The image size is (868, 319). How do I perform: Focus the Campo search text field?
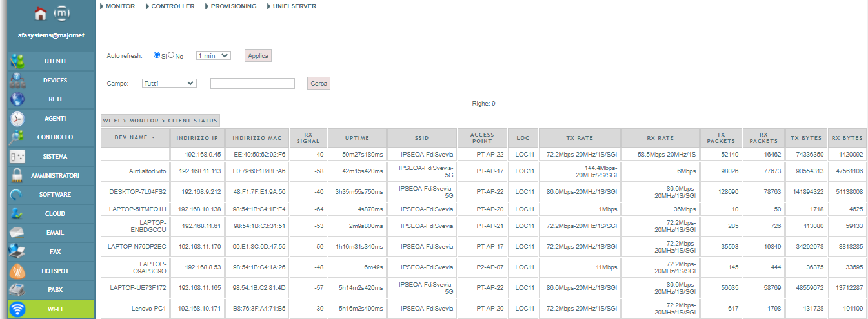point(252,83)
